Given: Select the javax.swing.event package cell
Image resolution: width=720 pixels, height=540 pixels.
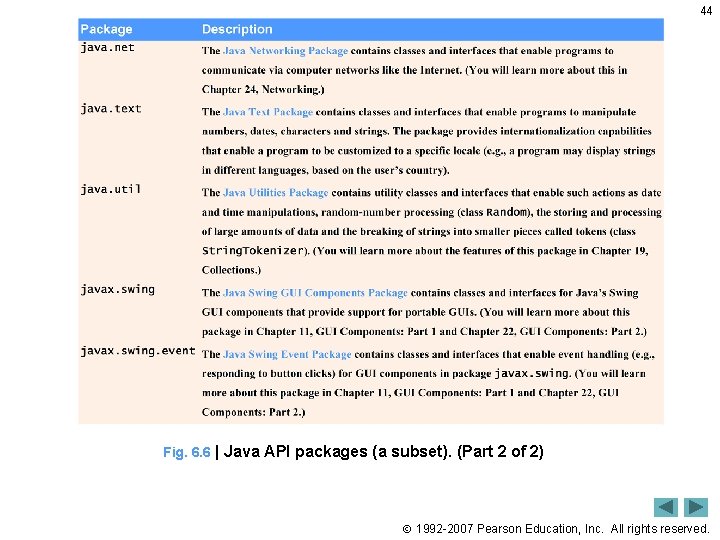Looking at the screenshot, I should pyautogui.click(x=138, y=351).
